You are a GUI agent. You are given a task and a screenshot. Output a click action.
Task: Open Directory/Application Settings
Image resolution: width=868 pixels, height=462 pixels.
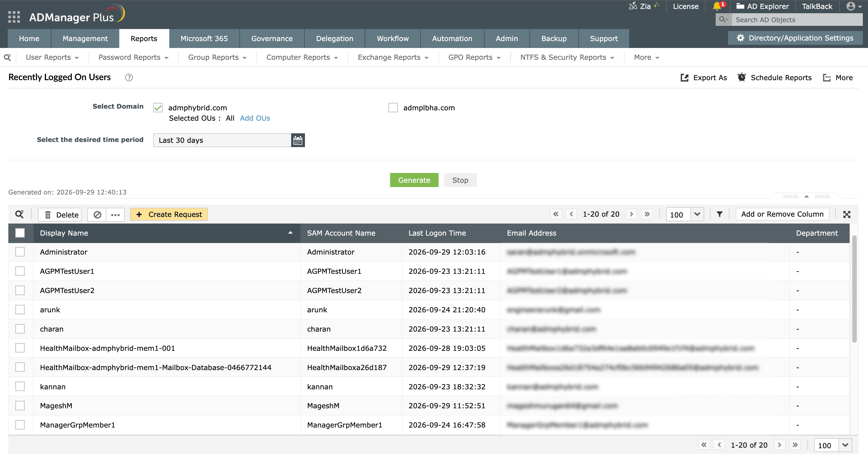[795, 38]
